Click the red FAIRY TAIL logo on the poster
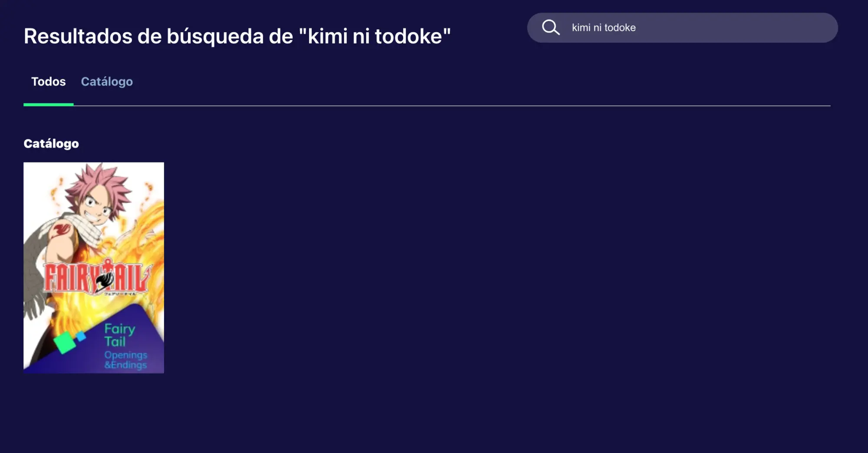The width and height of the screenshot is (868, 453). 98,277
